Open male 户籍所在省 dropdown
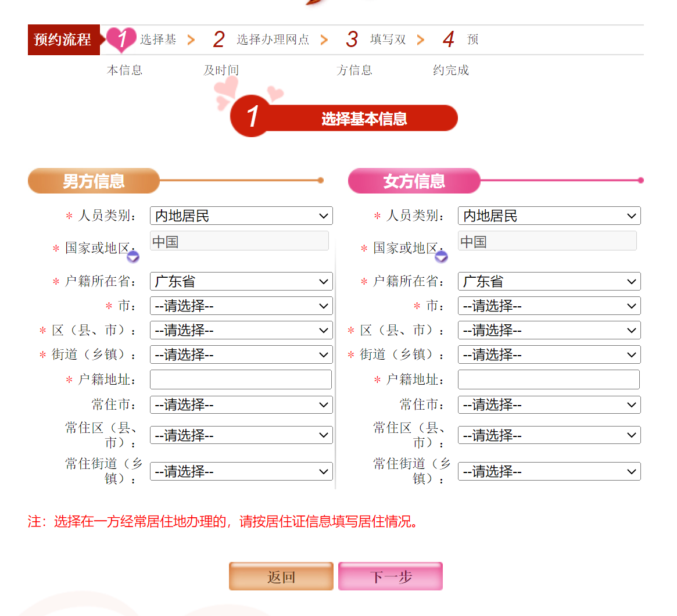Screen dimensions: 677x616 [x=241, y=281]
